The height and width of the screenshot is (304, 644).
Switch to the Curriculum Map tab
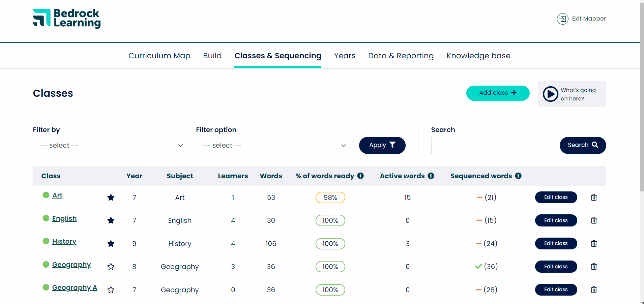(159, 56)
